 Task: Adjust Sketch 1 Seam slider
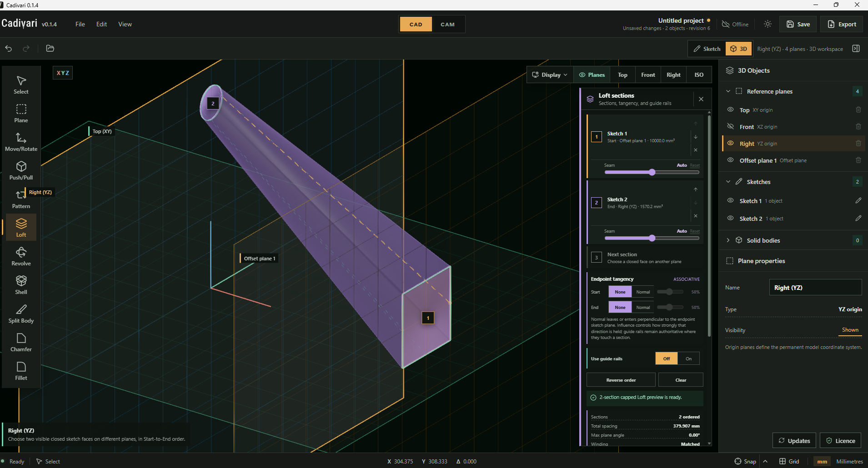click(x=652, y=172)
